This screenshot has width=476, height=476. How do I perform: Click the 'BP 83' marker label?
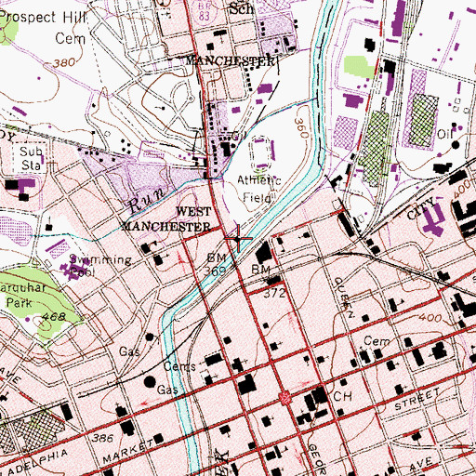pyautogui.click(x=205, y=12)
